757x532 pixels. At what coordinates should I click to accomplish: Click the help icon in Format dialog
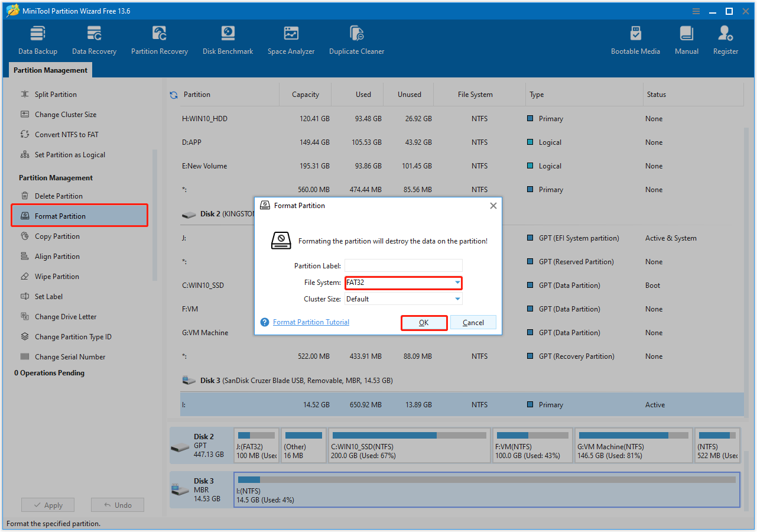(265, 322)
